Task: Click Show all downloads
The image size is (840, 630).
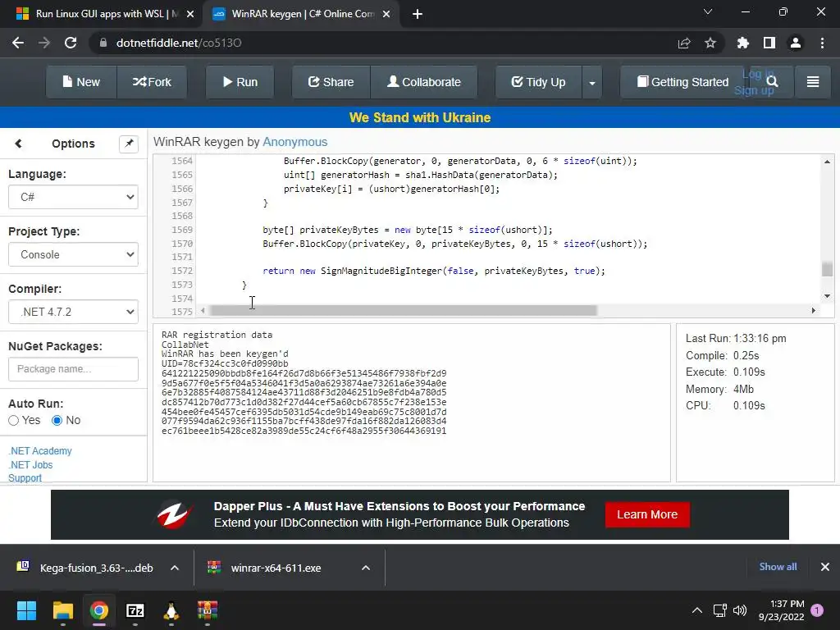Action: [x=778, y=567]
